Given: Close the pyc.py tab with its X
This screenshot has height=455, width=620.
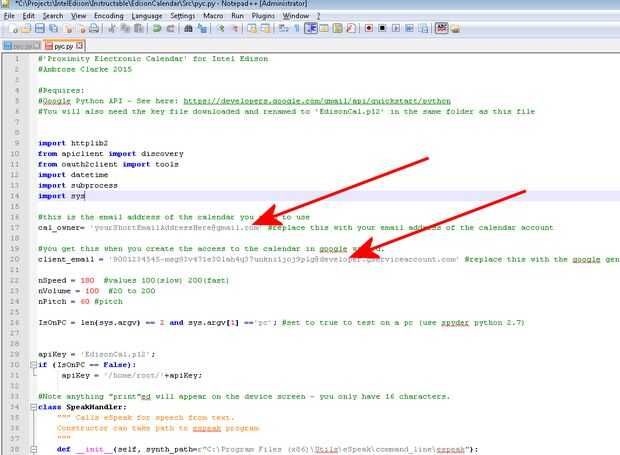Looking at the screenshot, I should (79, 46).
